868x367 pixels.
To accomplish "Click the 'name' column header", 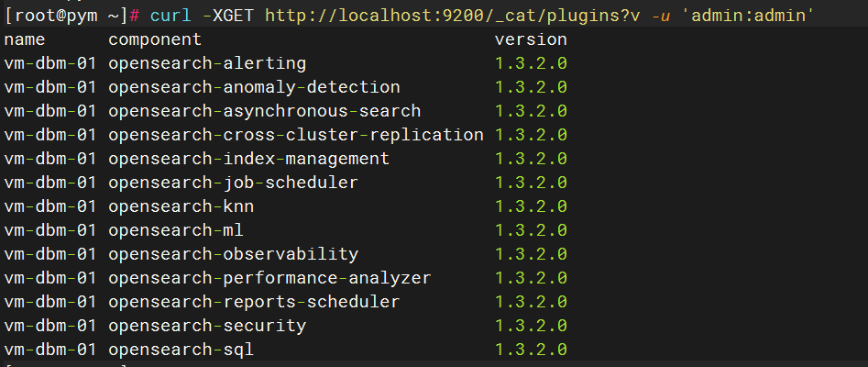I will point(25,39).
